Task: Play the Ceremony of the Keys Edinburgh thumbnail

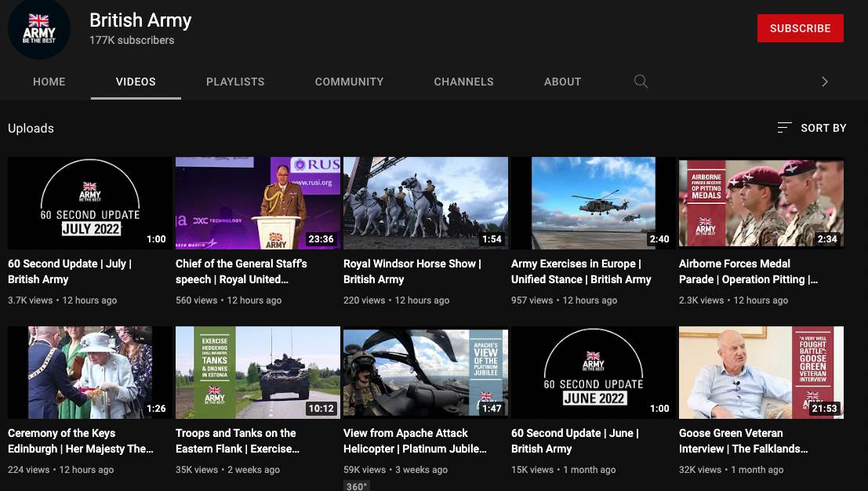Action: click(90, 373)
